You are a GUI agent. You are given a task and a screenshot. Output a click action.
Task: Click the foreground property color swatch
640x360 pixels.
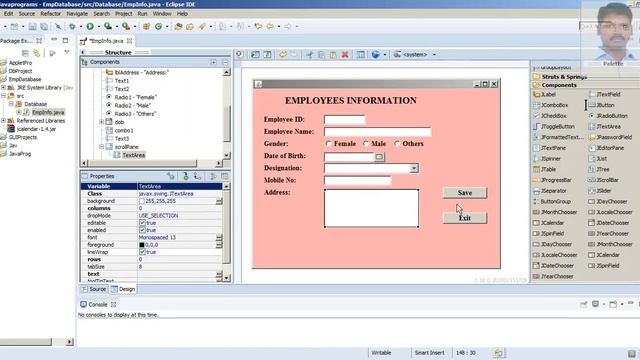tap(142, 245)
